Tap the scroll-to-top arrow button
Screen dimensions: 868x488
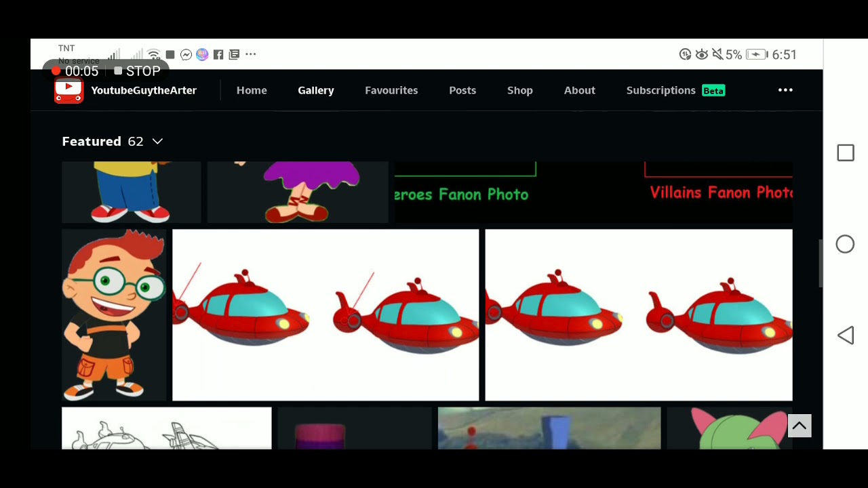(x=799, y=426)
